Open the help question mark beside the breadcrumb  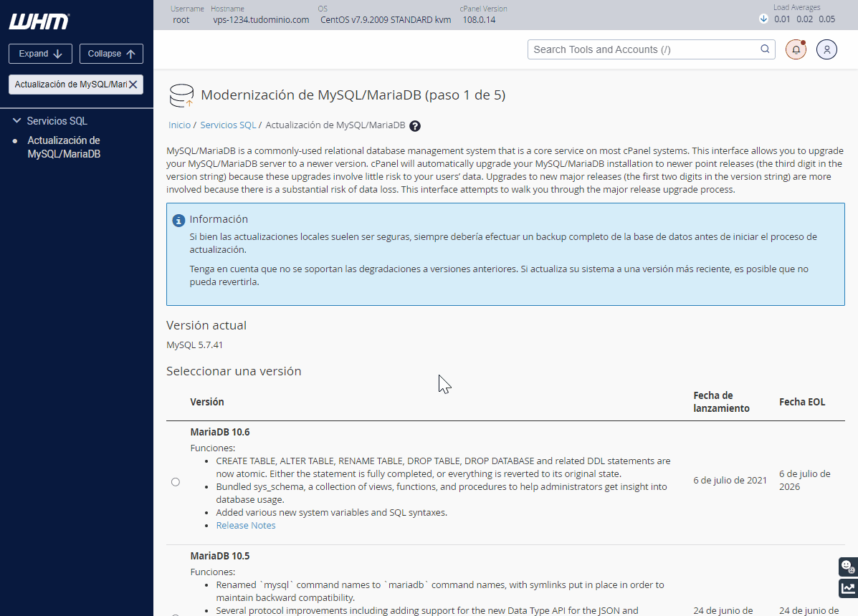pyautogui.click(x=415, y=126)
